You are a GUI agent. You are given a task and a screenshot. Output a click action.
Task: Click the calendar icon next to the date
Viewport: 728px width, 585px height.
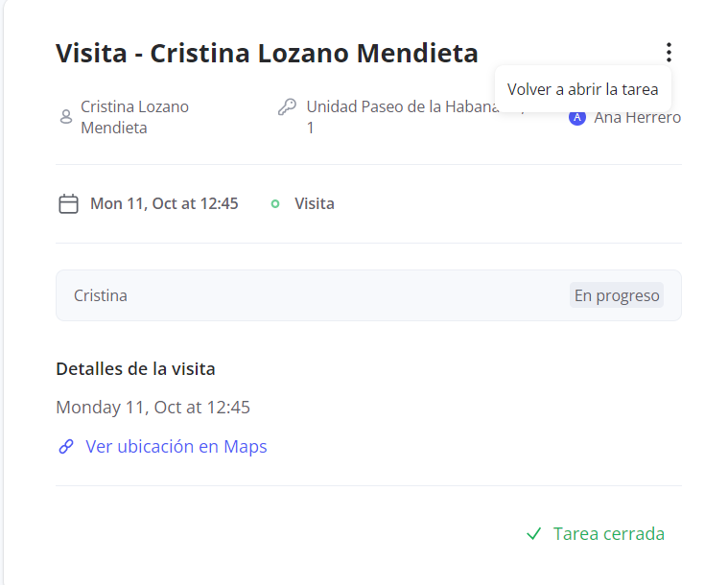68,203
